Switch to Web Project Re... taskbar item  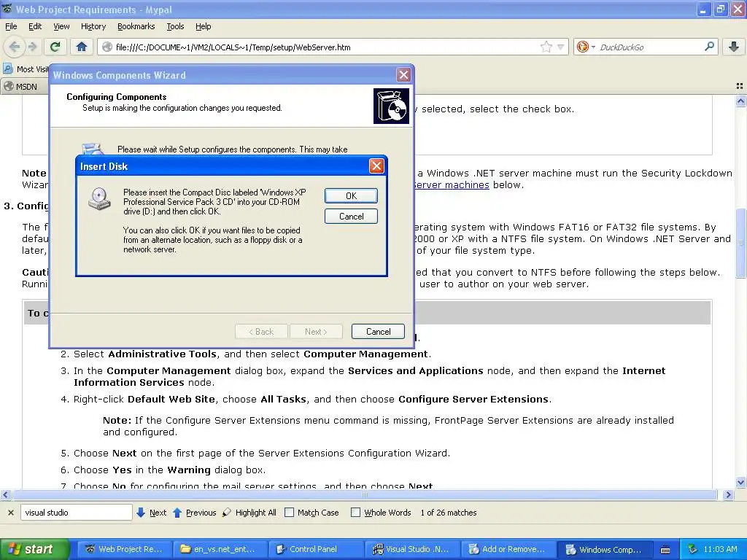(x=124, y=549)
